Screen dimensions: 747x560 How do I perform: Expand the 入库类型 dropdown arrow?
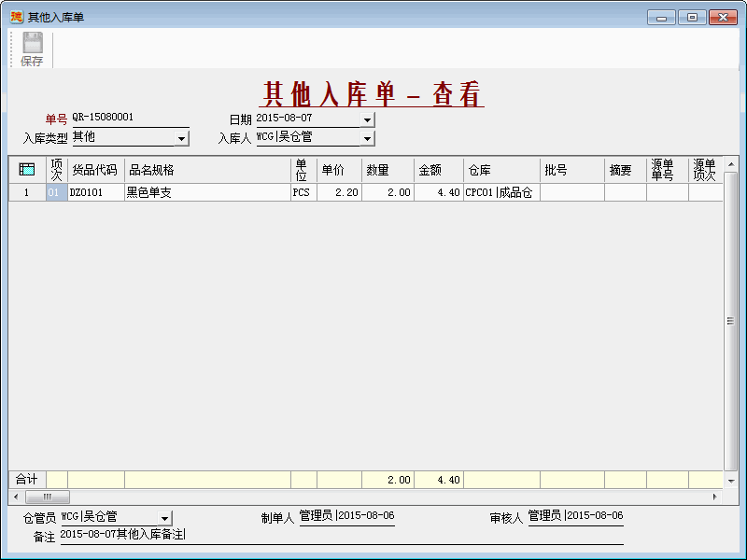(181, 138)
